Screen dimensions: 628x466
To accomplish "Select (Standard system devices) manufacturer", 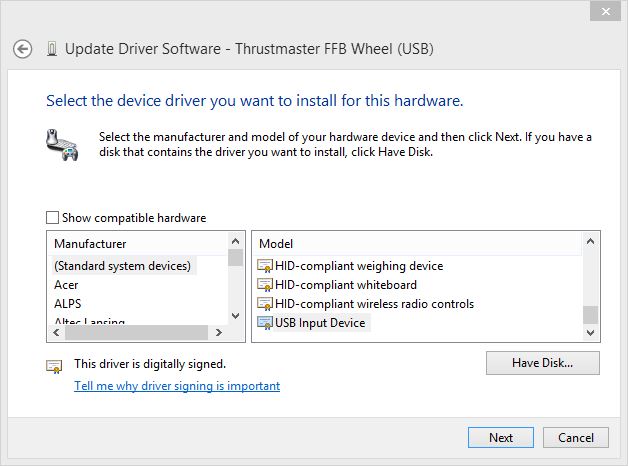I will pos(123,266).
